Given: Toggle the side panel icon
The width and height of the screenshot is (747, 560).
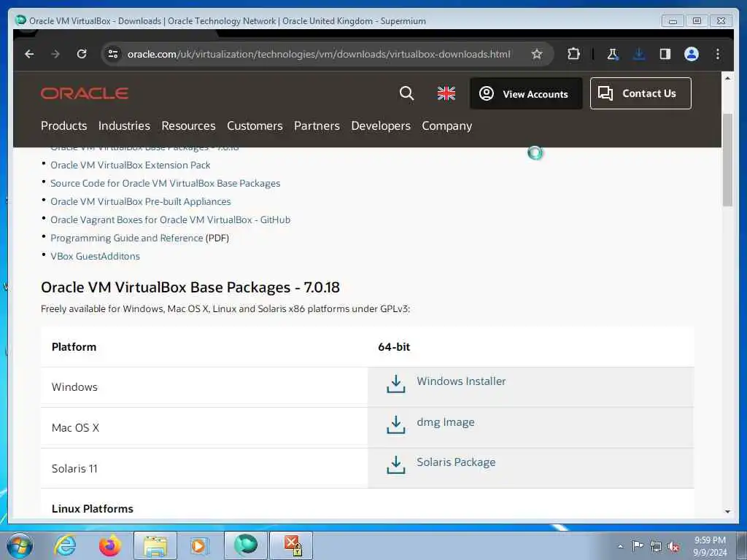Looking at the screenshot, I should (665, 54).
